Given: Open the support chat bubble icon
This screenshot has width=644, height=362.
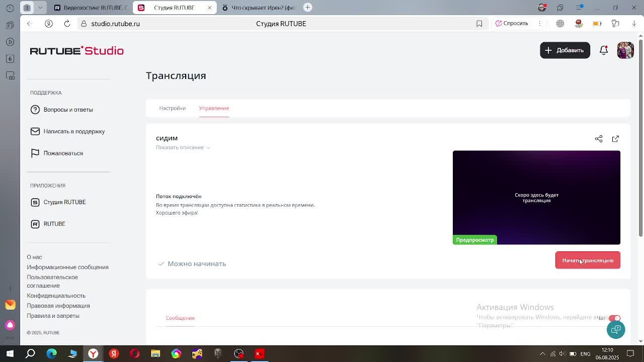Looking at the screenshot, I should [x=616, y=329].
